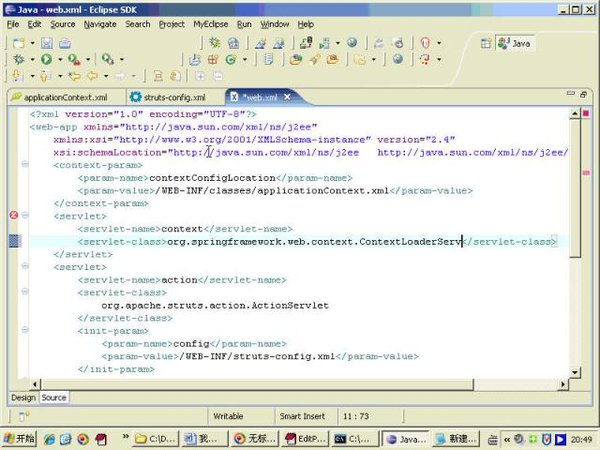Select the Java perspective button
600x450 pixels.
coord(515,43)
